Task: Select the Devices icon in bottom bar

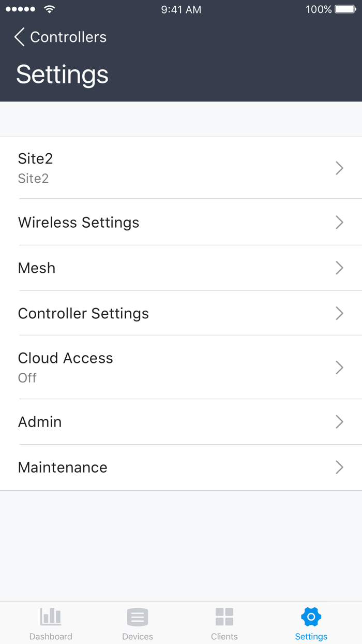Action: click(x=137, y=617)
